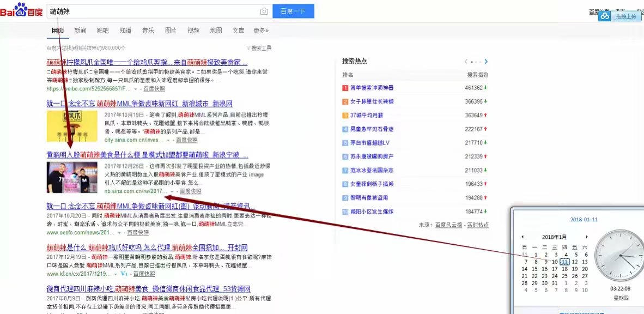Select day 27 in the calendar
This screenshot has width=644, height=314.
click(585, 276)
